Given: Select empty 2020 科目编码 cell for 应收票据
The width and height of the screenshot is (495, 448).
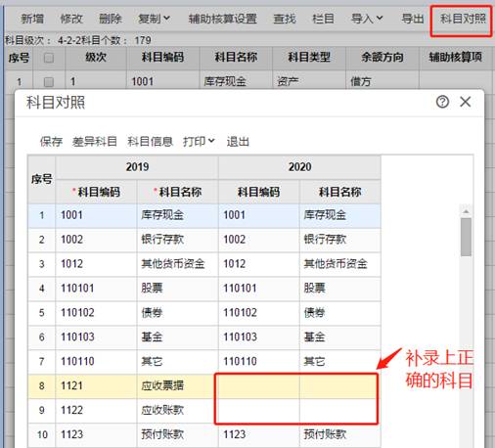Looking at the screenshot, I should coord(259,386).
